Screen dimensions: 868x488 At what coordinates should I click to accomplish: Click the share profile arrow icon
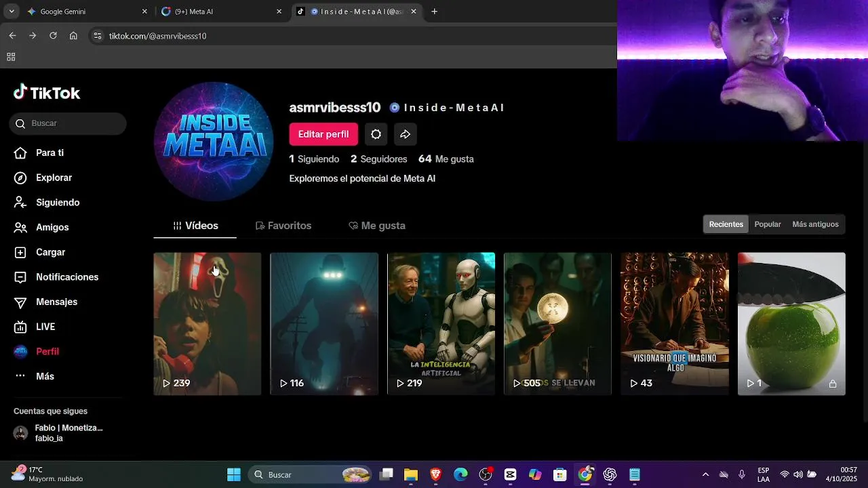pos(405,134)
